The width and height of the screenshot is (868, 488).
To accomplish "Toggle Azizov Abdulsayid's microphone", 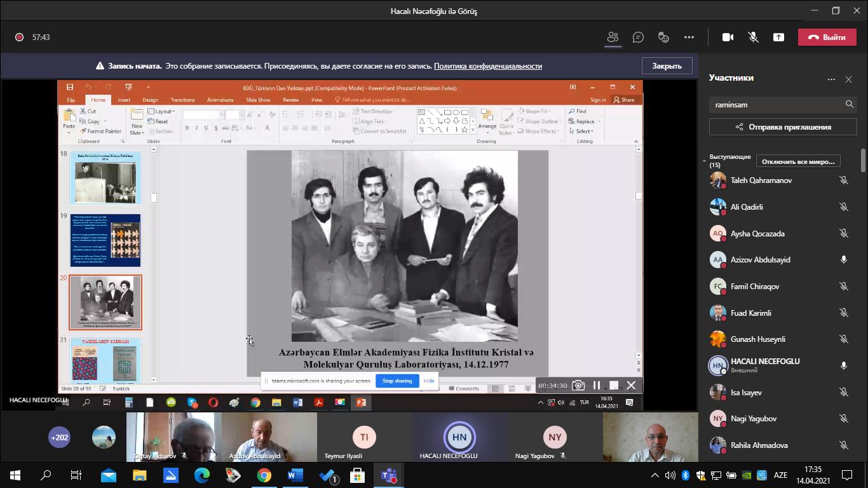I will pos(844,260).
